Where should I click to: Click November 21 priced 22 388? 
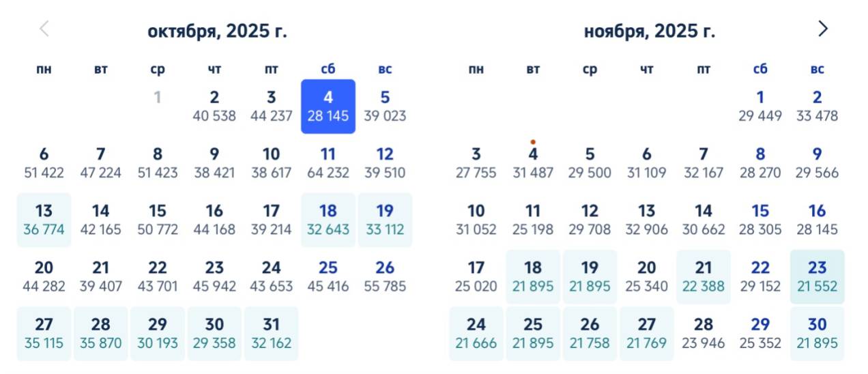[704, 276]
